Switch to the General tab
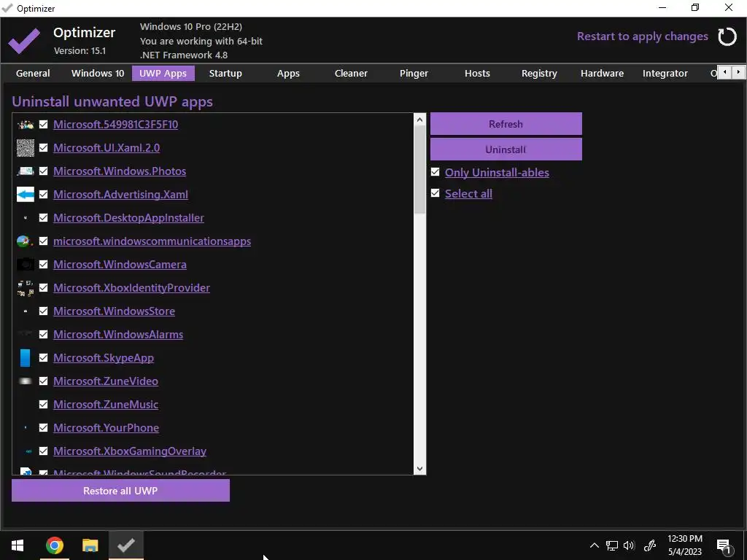The image size is (747, 560). tap(33, 74)
